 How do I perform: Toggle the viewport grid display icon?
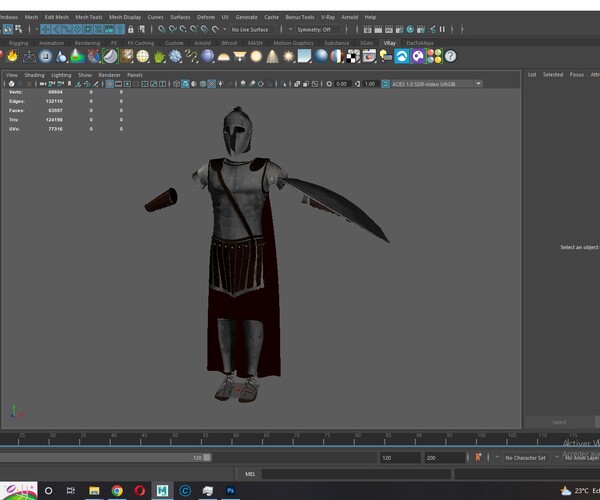tap(109, 84)
